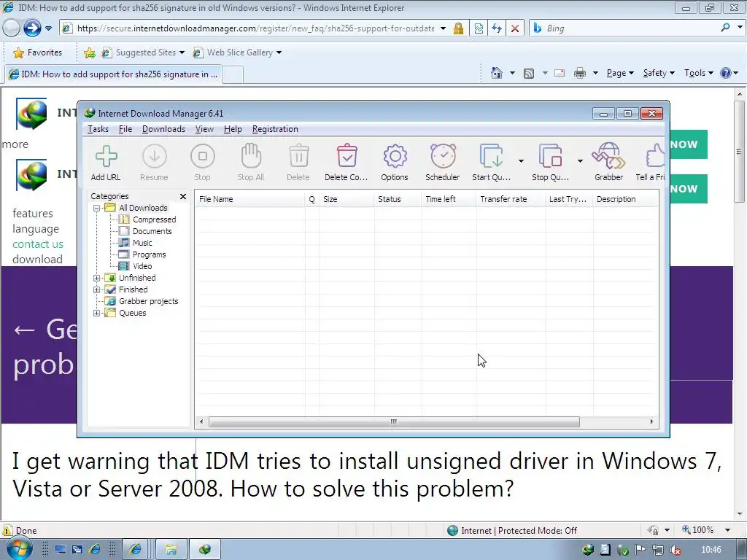Select the Video category
The width and height of the screenshot is (747, 560).
[142, 266]
